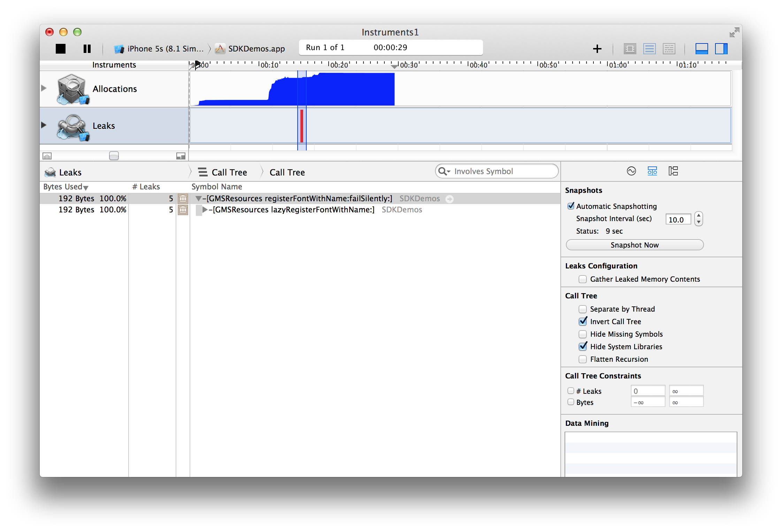Screen dimensions: 782x532
Task: Pause the current trace run
Action: (x=87, y=49)
